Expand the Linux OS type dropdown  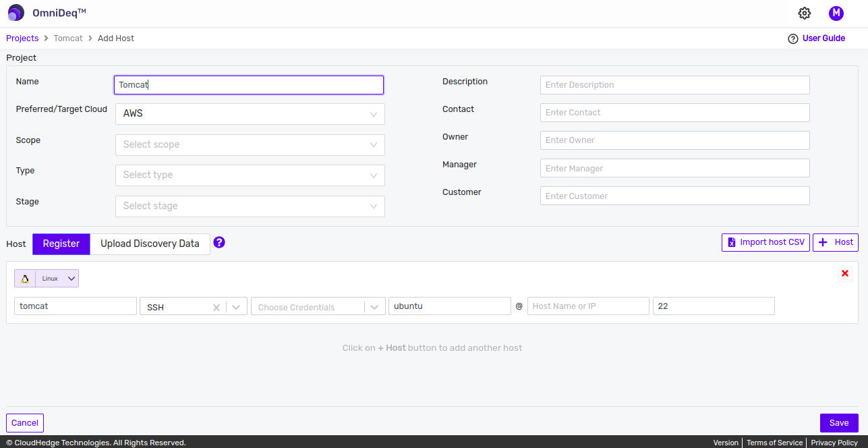point(72,279)
